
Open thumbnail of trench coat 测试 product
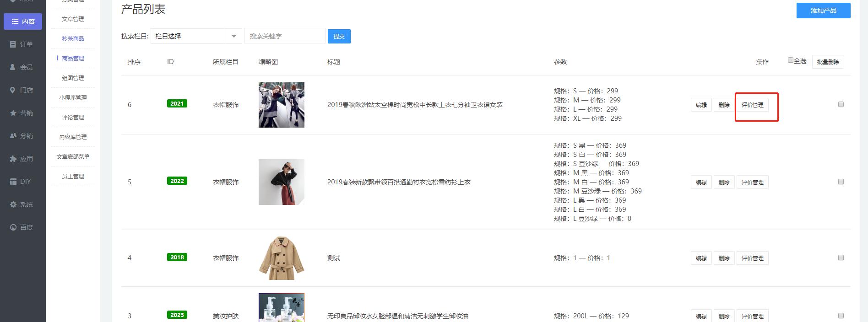coord(282,258)
